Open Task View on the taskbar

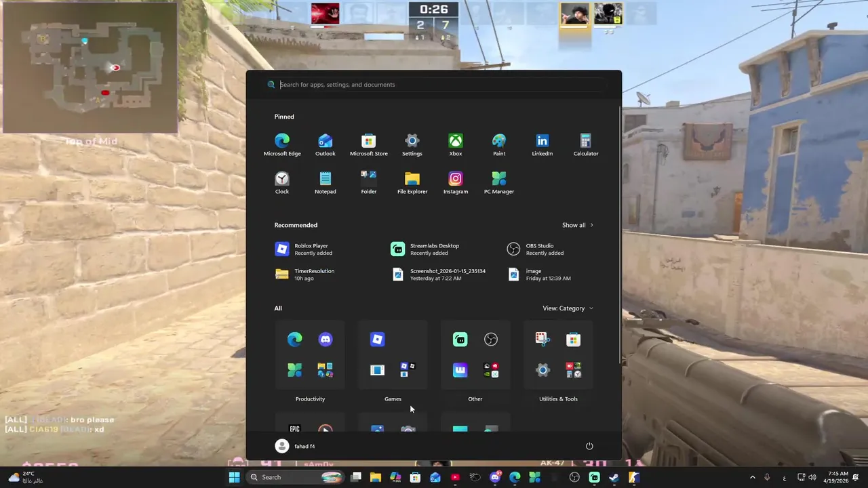[356, 477]
